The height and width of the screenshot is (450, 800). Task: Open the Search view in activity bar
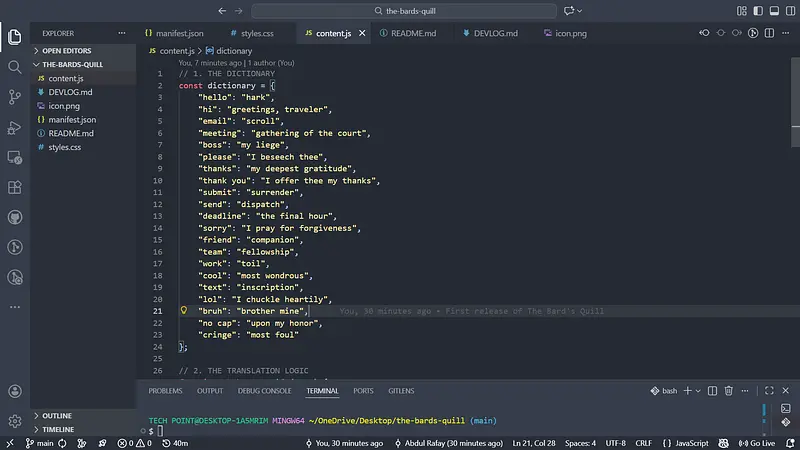pyautogui.click(x=15, y=67)
